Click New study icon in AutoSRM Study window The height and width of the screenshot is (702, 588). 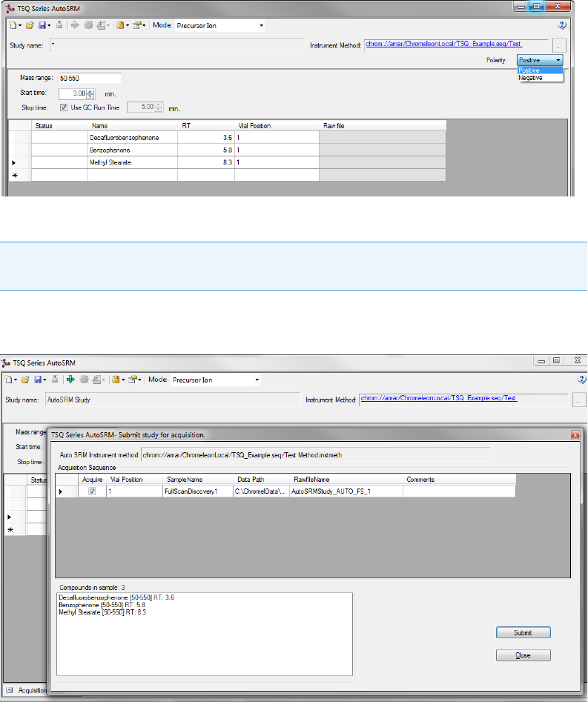(x=8, y=380)
